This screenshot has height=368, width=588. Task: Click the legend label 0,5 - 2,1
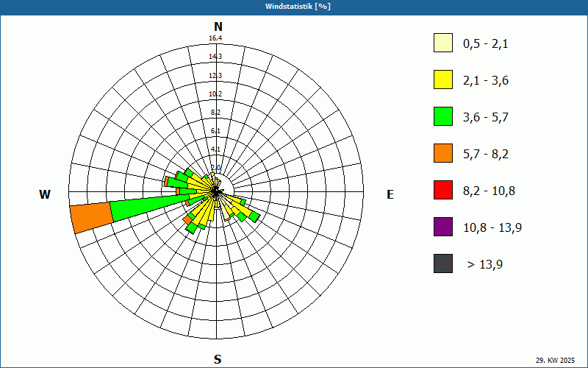486,44
